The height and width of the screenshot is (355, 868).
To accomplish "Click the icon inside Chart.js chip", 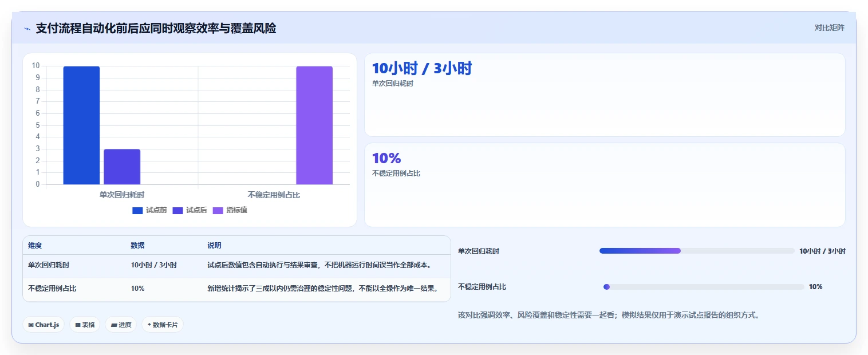I will [x=31, y=325].
